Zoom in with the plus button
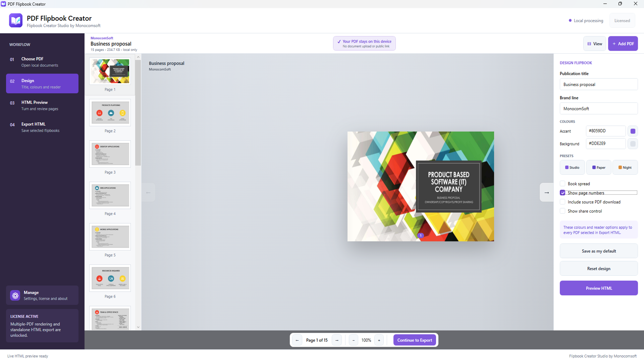 [x=379, y=340]
